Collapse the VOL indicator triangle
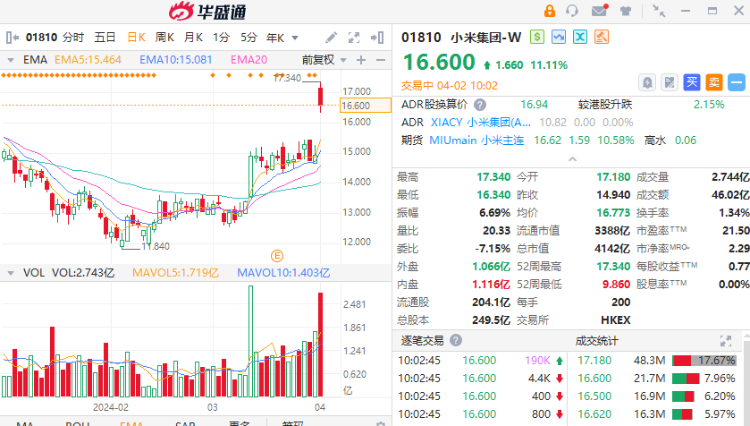Image resolution: width=750 pixels, height=426 pixels. [x=11, y=273]
